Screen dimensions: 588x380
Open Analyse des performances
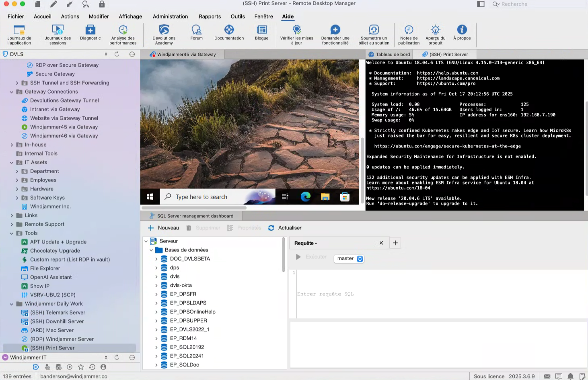123,33
